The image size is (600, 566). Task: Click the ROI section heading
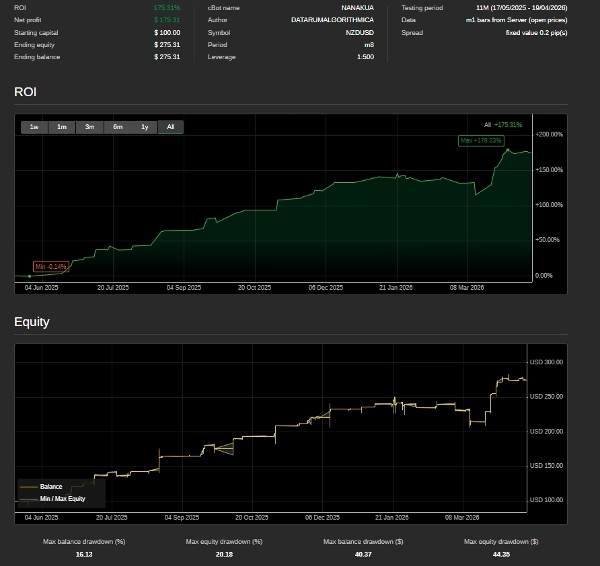(x=25, y=92)
